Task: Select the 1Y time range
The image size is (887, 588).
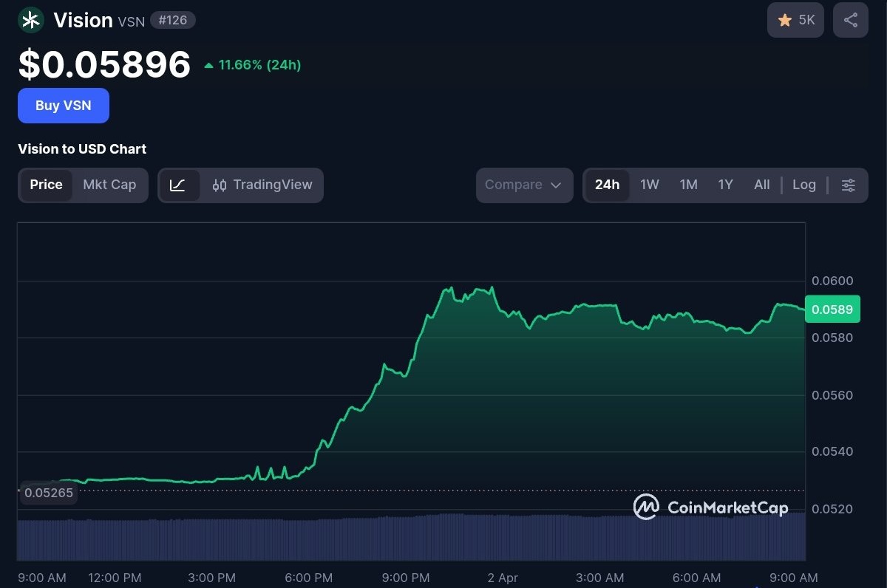Action: 726,185
